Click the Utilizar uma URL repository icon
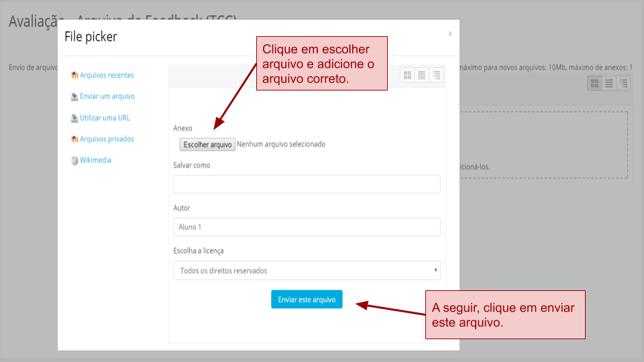Viewport: 644px width, 362px height. [74, 118]
